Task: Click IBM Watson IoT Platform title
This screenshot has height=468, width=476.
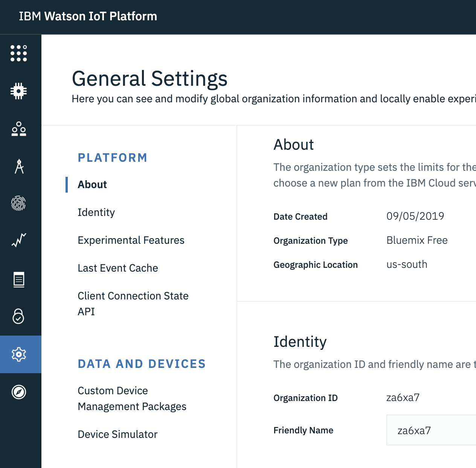Action: (88, 17)
